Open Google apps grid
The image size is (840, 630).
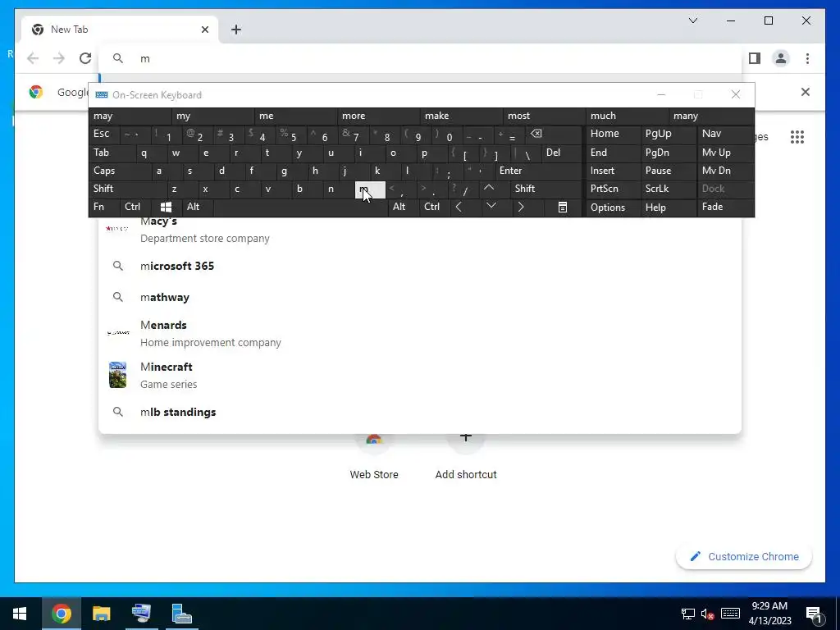(x=797, y=137)
